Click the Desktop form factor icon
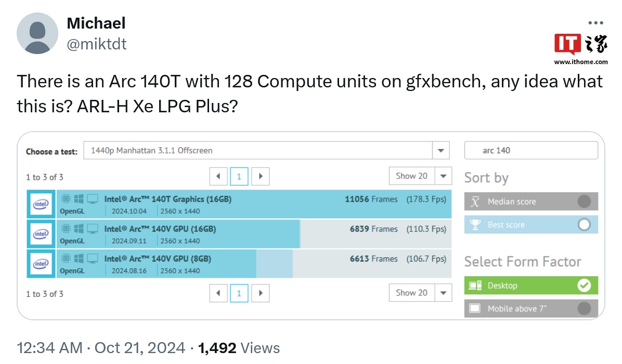The height and width of the screenshot is (364, 622). [475, 285]
